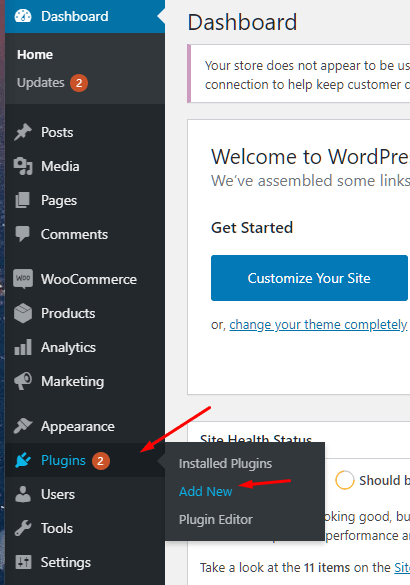Click the Get Started subheading
The width and height of the screenshot is (410, 585).
[x=252, y=228]
